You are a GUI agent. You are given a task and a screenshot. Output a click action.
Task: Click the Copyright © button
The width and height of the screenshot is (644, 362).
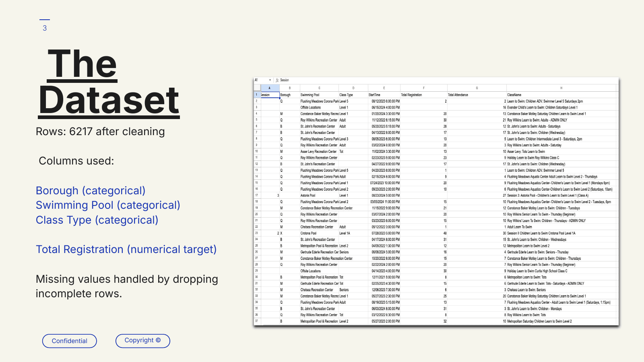[x=142, y=341]
